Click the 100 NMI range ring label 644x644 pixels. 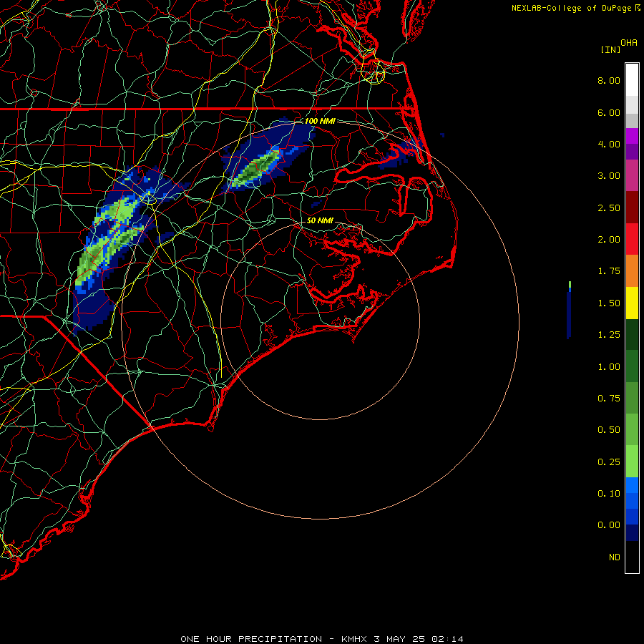click(x=320, y=121)
